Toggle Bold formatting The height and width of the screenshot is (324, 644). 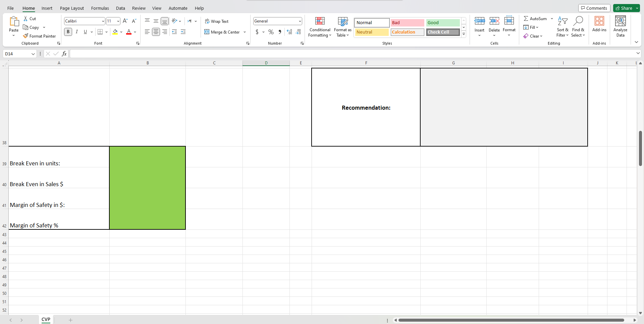coord(68,32)
